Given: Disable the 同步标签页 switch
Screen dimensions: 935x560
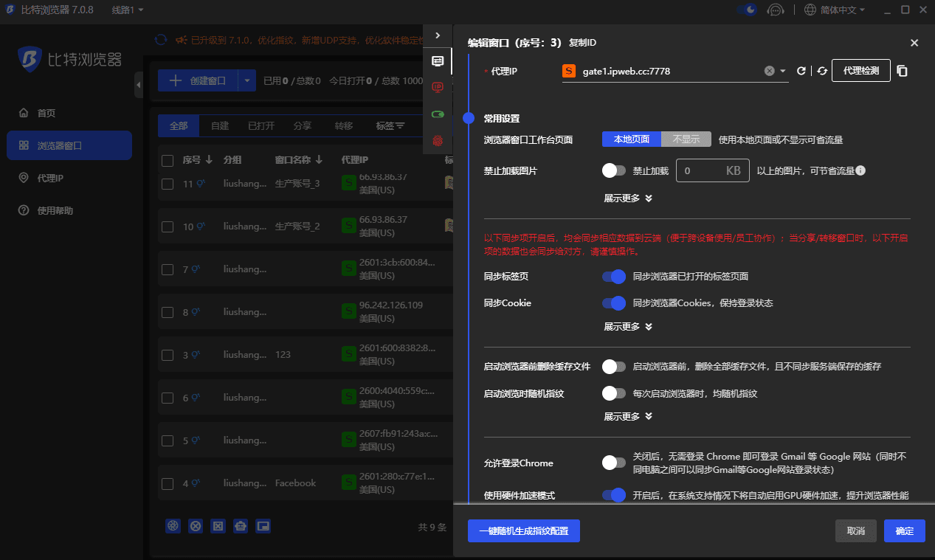Looking at the screenshot, I should click(613, 277).
